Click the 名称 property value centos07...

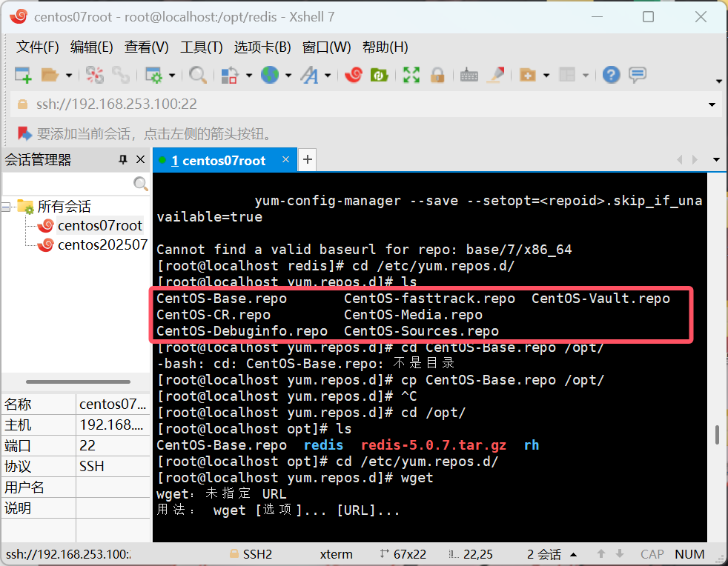[x=113, y=404]
